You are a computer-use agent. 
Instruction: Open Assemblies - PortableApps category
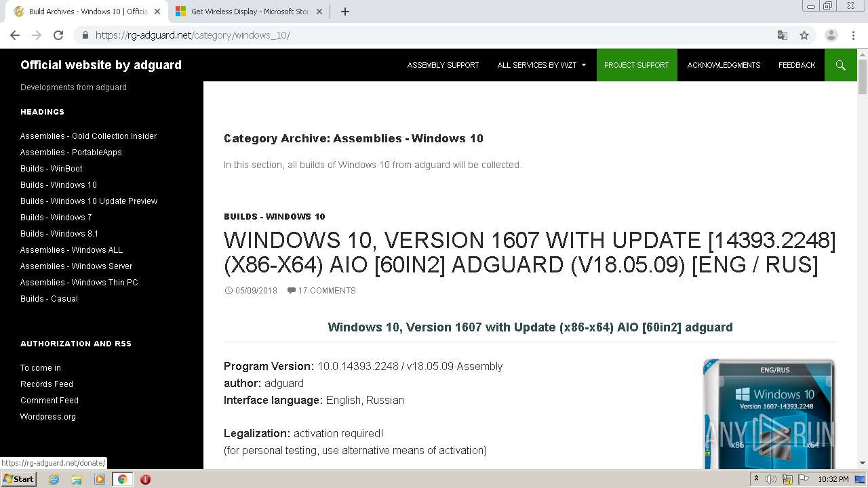(71, 152)
